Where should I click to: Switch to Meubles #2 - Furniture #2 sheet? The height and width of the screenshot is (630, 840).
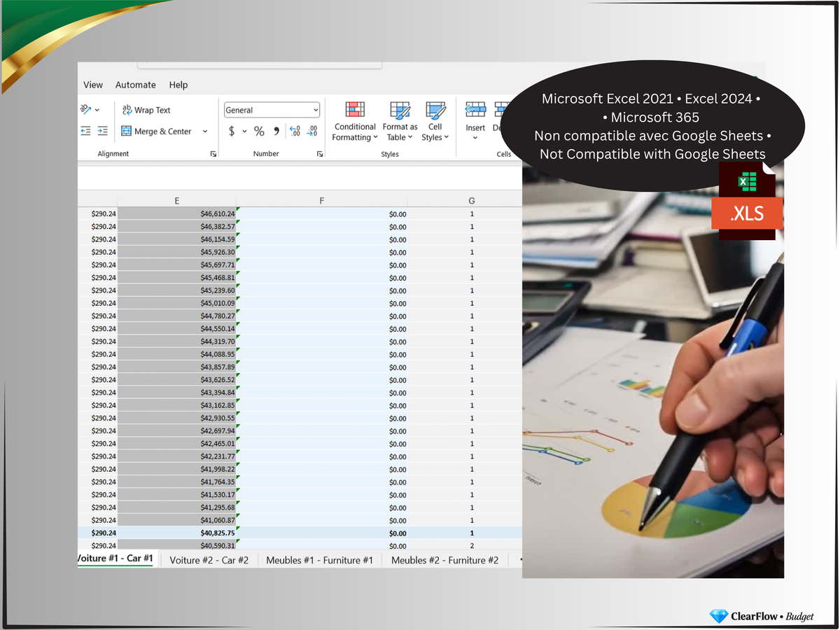tap(444, 560)
